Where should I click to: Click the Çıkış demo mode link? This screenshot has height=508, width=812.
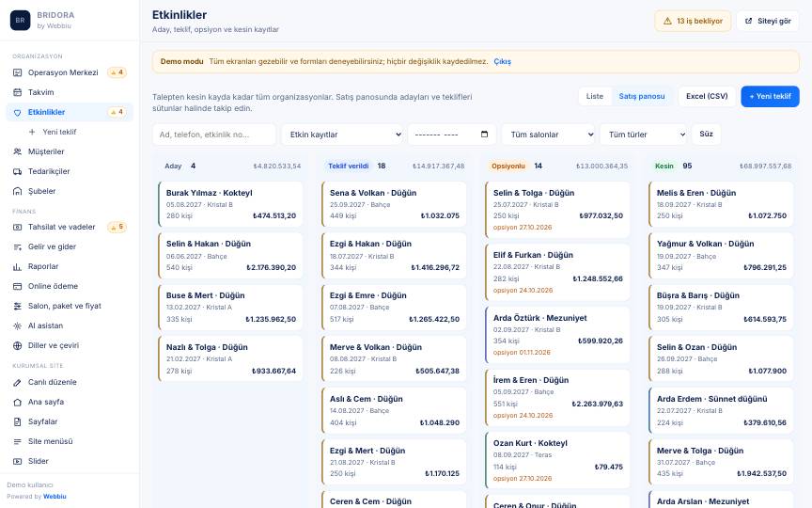pos(502,62)
